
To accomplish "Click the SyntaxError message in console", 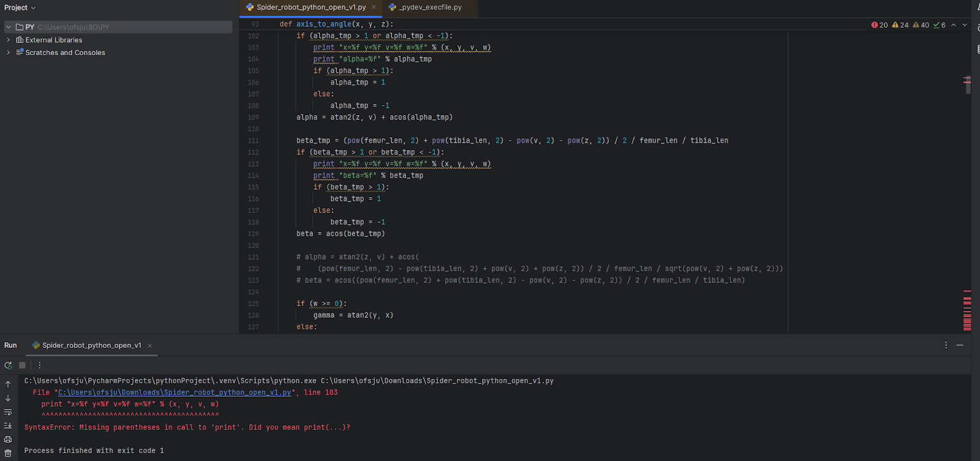I will [x=187, y=427].
